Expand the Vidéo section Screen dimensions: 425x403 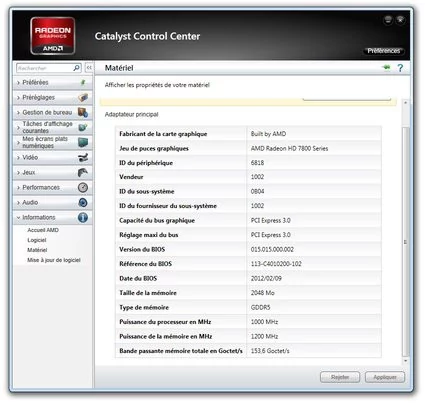pos(53,157)
